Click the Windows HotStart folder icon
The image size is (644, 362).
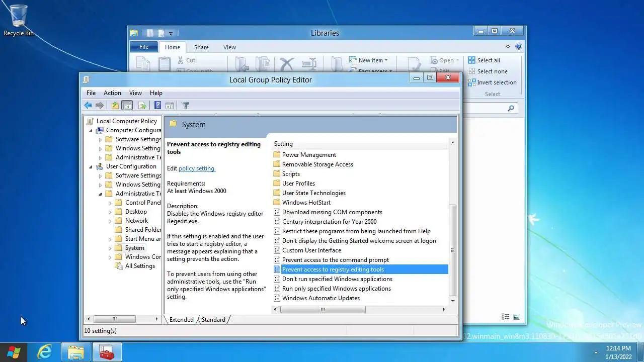pos(277,203)
